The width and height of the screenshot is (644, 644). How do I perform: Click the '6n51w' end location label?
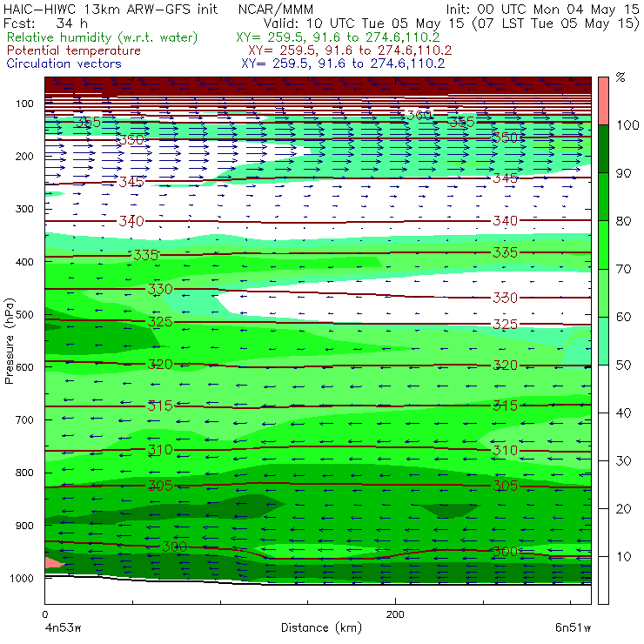tap(573, 627)
